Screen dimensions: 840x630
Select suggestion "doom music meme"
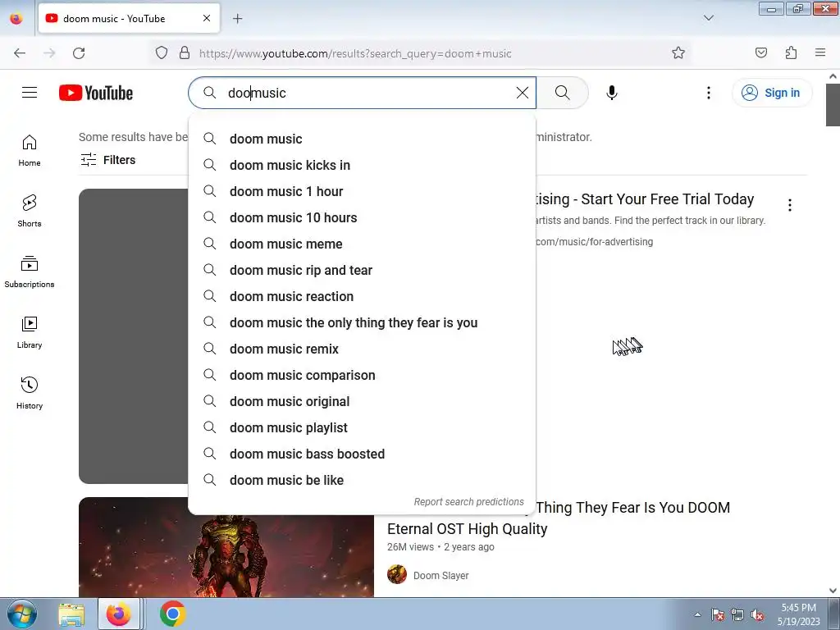point(362,244)
